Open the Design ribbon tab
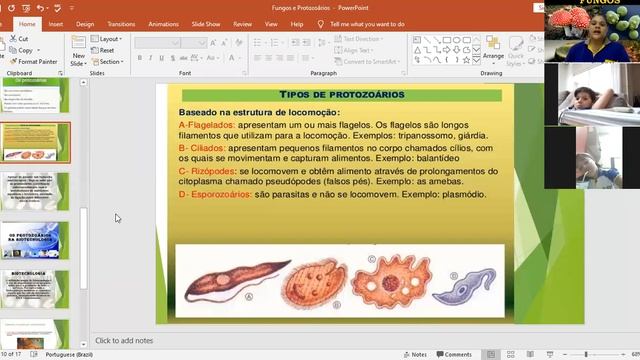This screenshot has width=640, height=360. point(85,24)
